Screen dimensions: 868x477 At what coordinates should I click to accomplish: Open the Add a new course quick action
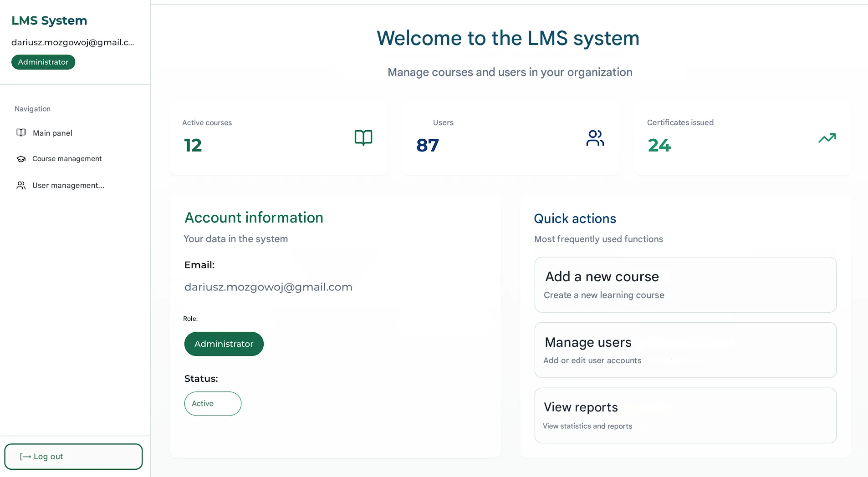pyautogui.click(x=685, y=284)
